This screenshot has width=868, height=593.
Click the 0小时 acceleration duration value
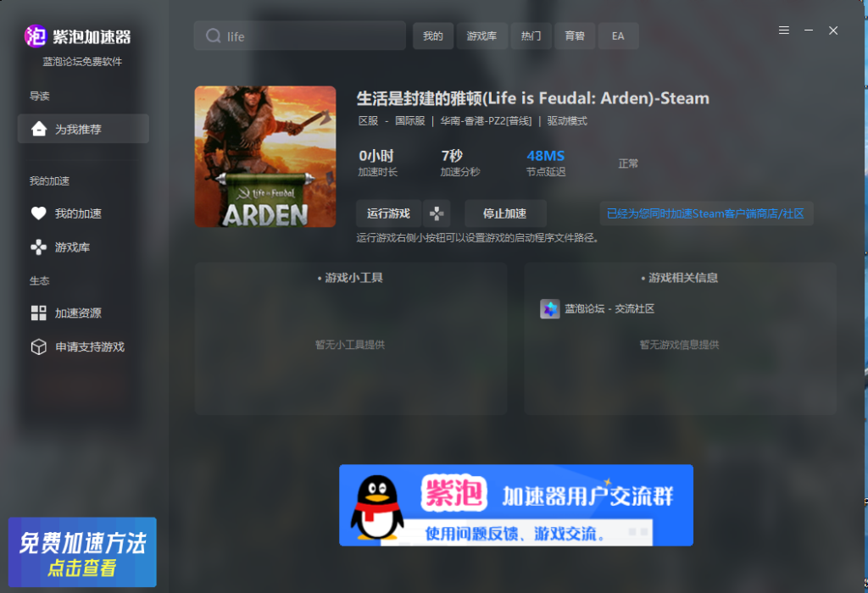point(376,156)
